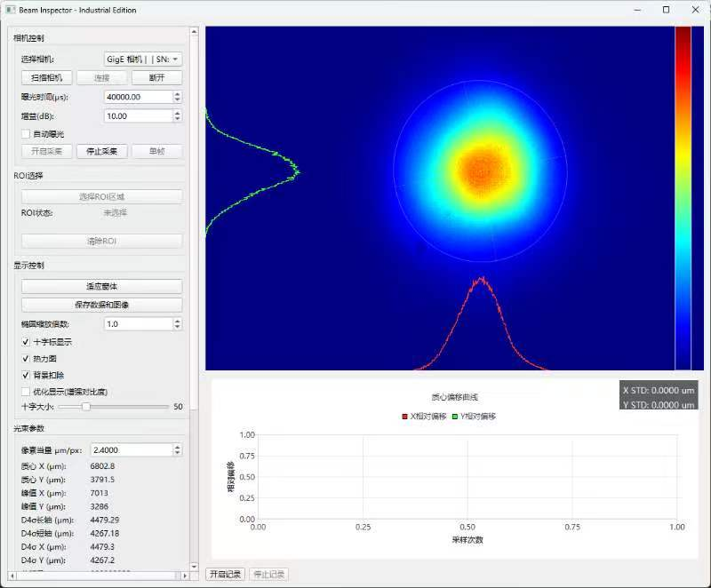
Task: Enable the 自动曝光 checkbox
Action: [x=26, y=134]
